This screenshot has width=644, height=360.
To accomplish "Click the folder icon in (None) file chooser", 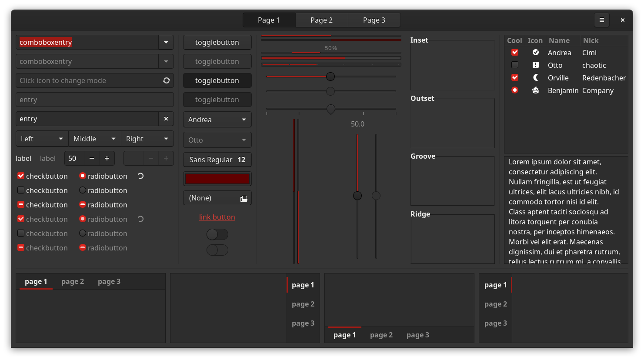I will (x=244, y=198).
